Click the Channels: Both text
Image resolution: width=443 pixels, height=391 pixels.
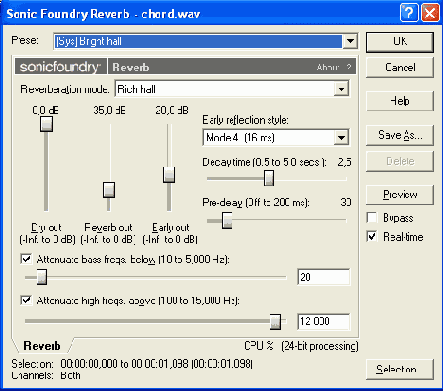(x=46, y=375)
